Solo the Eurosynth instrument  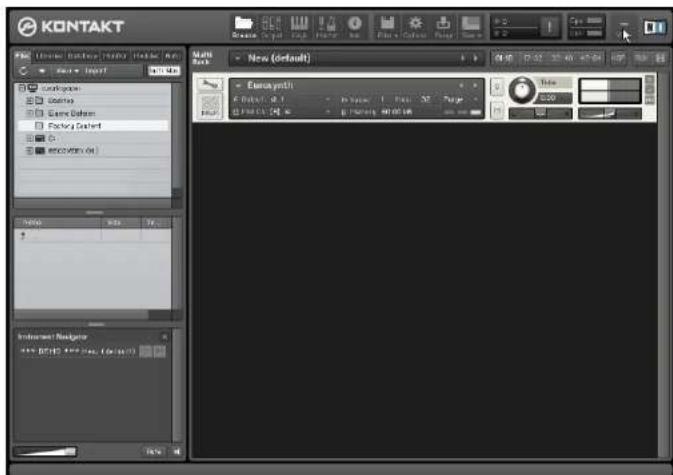(x=497, y=87)
